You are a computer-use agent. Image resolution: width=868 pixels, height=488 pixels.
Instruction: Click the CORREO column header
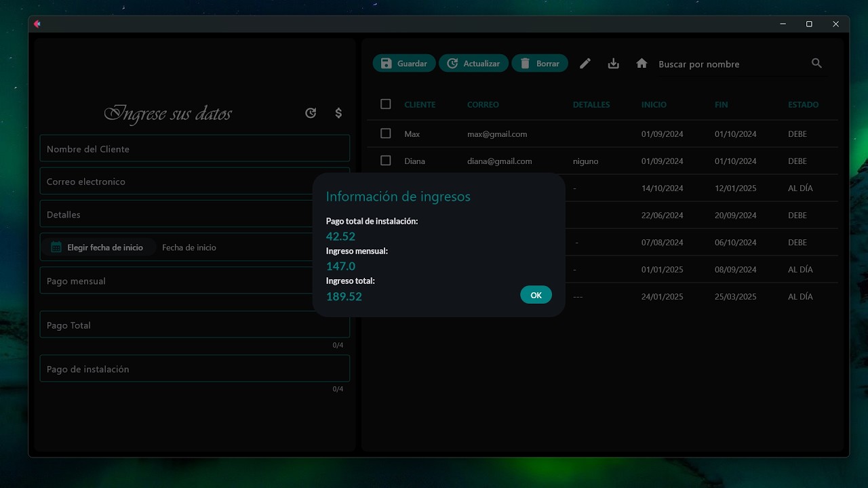tap(483, 104)
